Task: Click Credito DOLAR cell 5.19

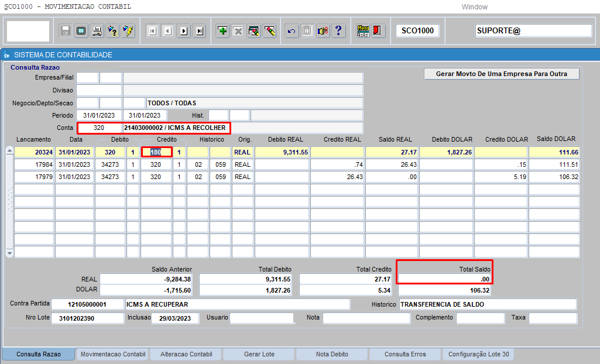Action: [500, 177]
